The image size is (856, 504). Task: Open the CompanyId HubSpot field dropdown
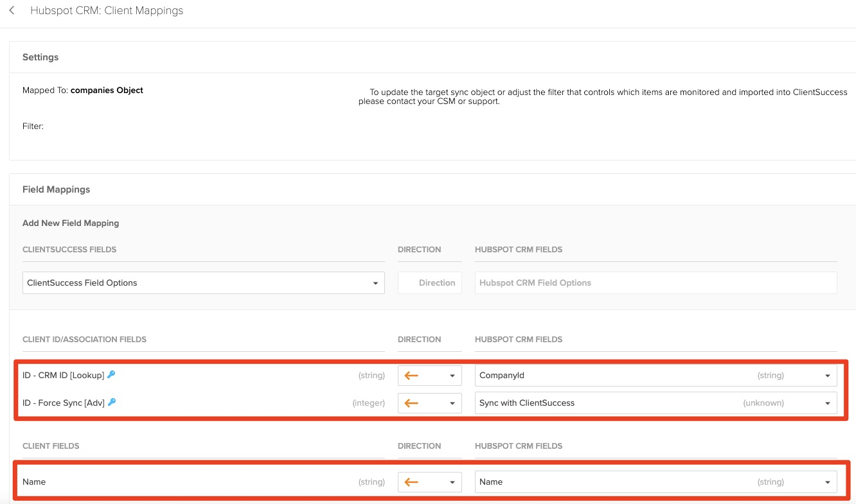coord(656,376)
